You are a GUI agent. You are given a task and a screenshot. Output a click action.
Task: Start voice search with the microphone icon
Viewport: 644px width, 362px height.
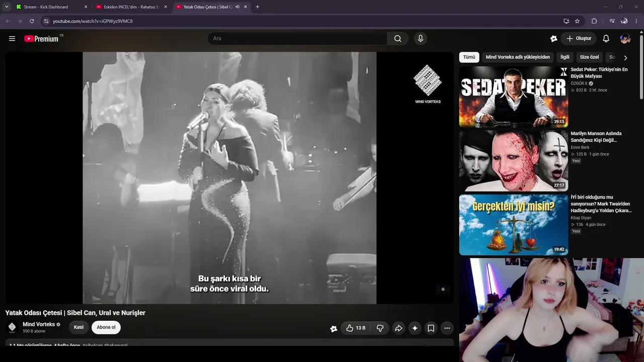[x=421, y=39]
